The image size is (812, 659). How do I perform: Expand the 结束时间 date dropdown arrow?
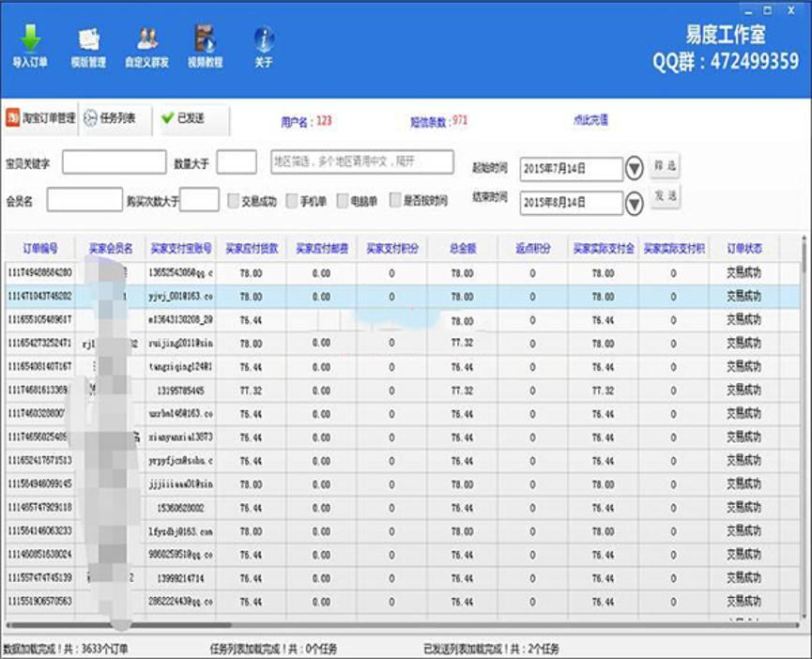click(635, 201)
